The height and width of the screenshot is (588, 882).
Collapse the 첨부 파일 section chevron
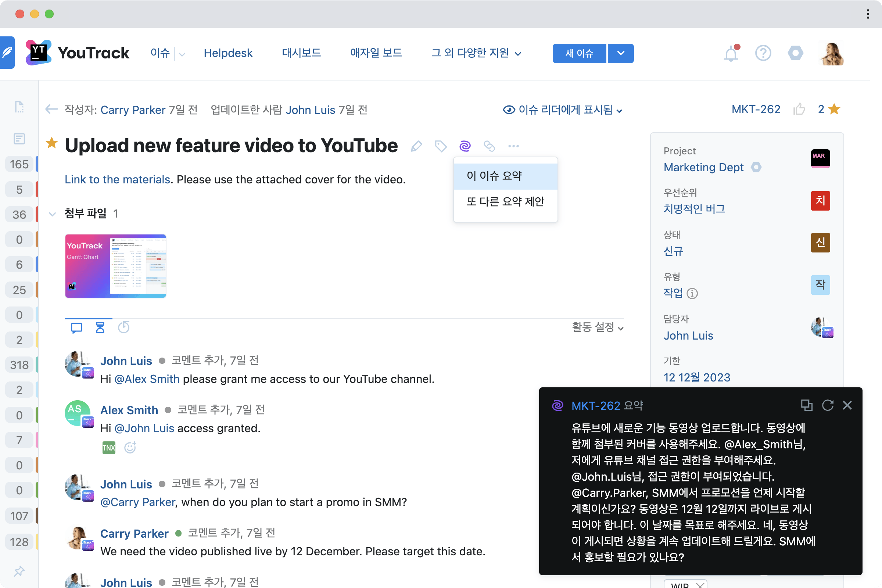(x=52, y=214)
